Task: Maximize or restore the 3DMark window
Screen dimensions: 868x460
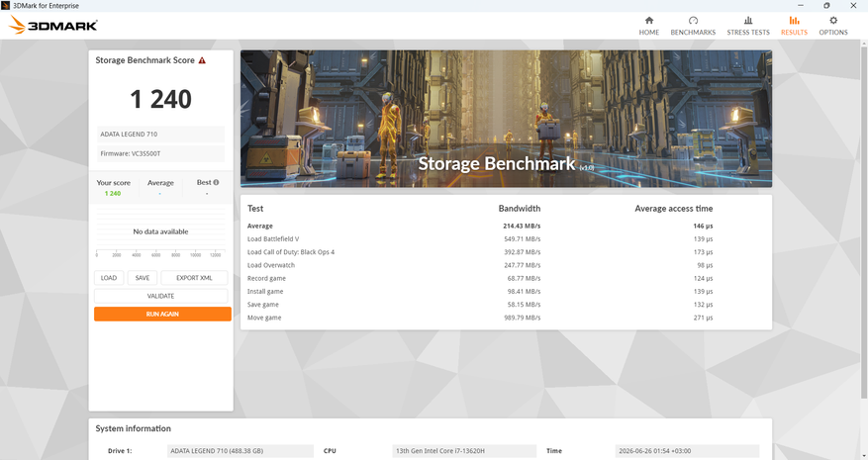Action: (826, 6)
